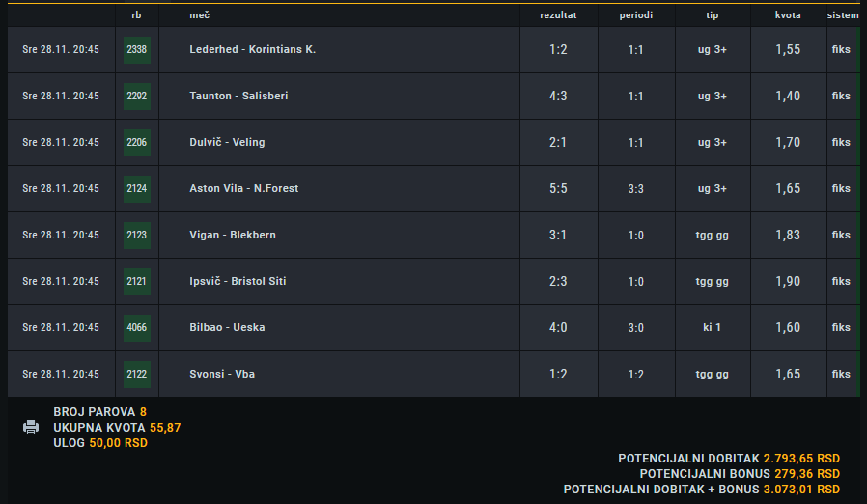Click the green 2124 match number badge
Image resolution: width=867 pixels, height=504 pixels.
136,188
